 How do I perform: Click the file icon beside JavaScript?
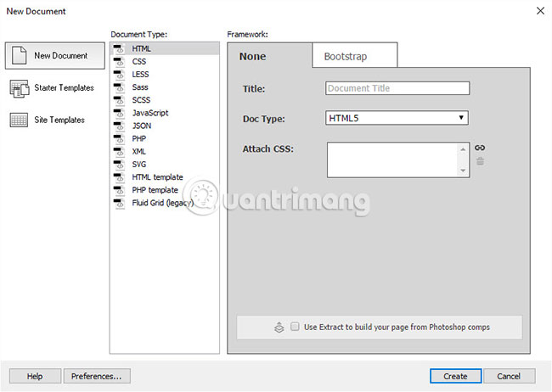click(x=119, y=114)
